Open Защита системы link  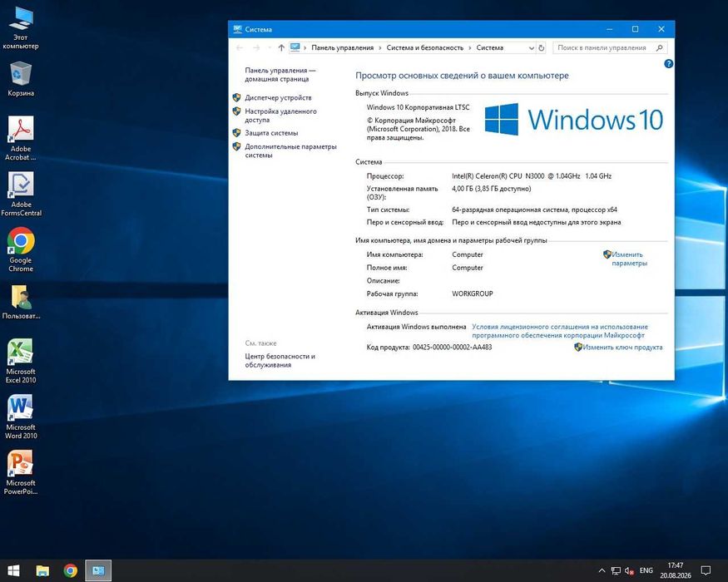(x=271, y=133)
